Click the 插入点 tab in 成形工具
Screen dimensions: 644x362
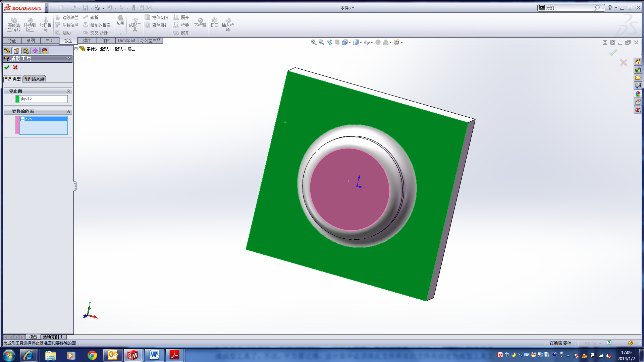pos(35,78)
